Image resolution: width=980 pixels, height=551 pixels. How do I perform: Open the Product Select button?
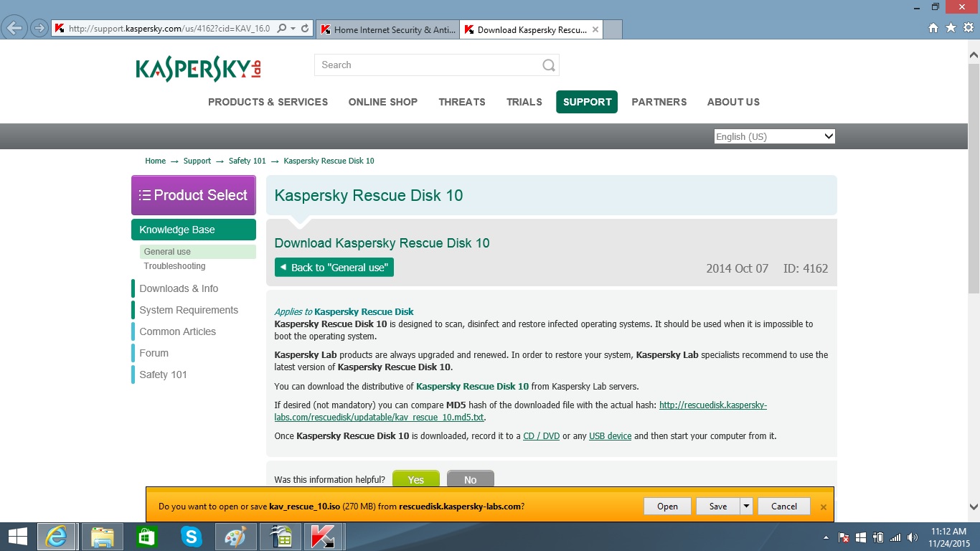click(x=194, y=195)
